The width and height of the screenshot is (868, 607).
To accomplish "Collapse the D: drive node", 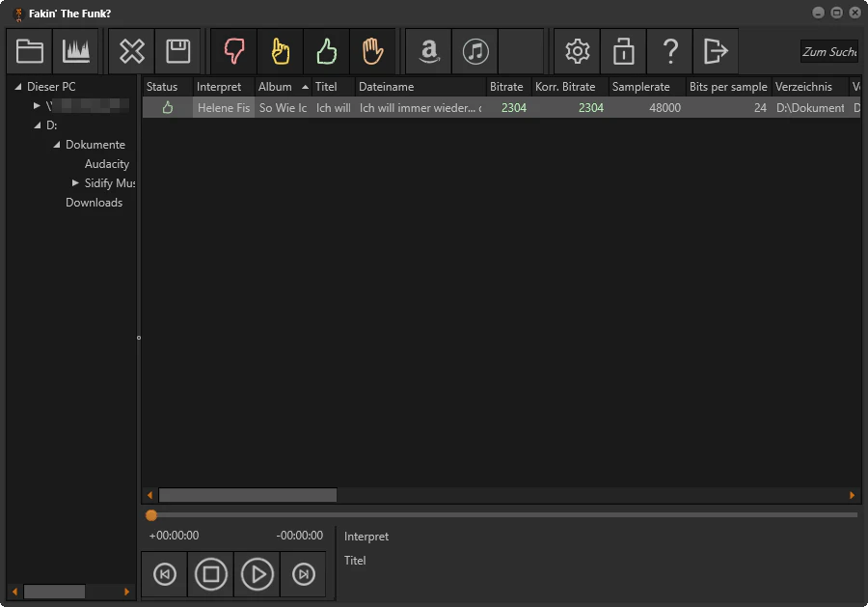I will tap(37, 125).
